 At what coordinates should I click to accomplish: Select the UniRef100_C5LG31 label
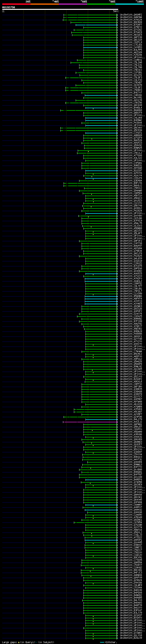point(131,65)
